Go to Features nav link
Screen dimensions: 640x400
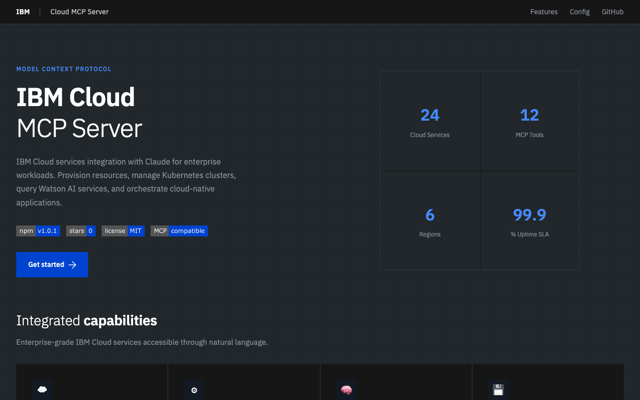(x=544, y=12)
